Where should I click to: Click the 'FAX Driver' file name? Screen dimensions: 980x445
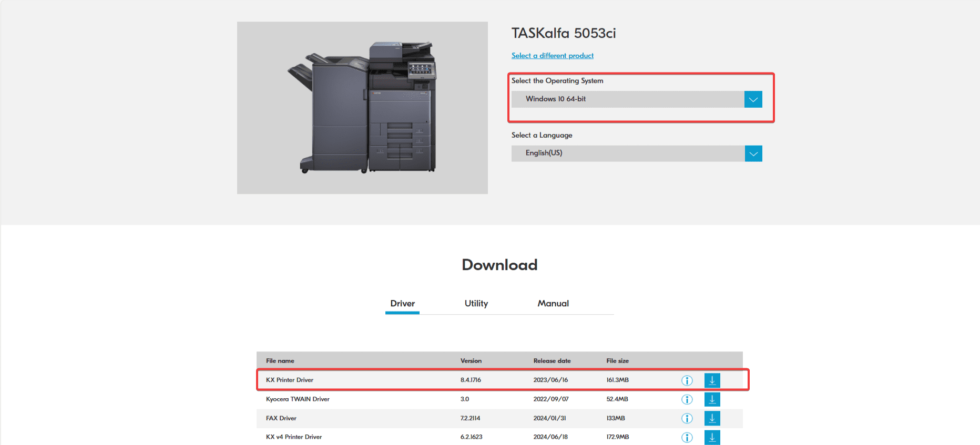click(281, 418)
